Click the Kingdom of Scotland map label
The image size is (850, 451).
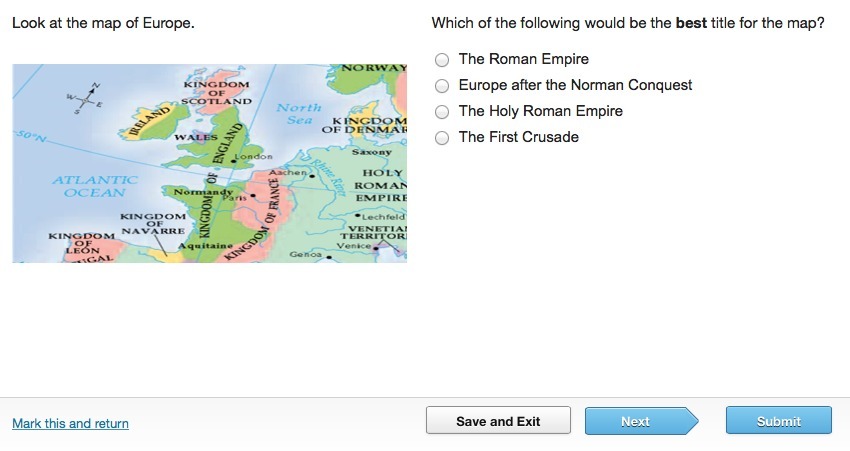pyautogui.click(x=216, y=93)
